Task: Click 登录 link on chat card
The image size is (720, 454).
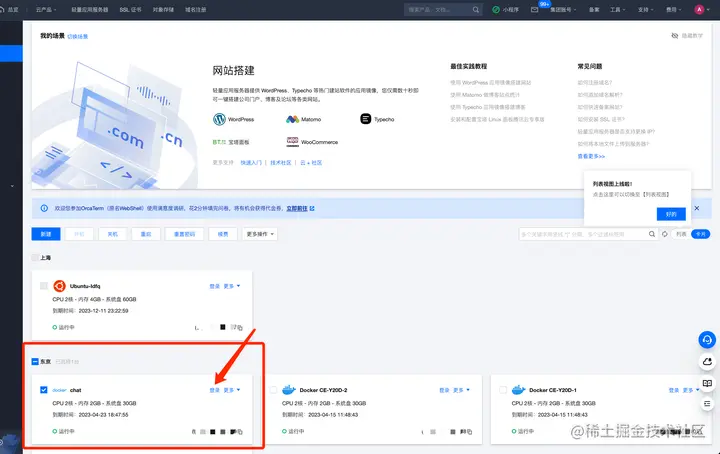Action: [x=214, y=390]
